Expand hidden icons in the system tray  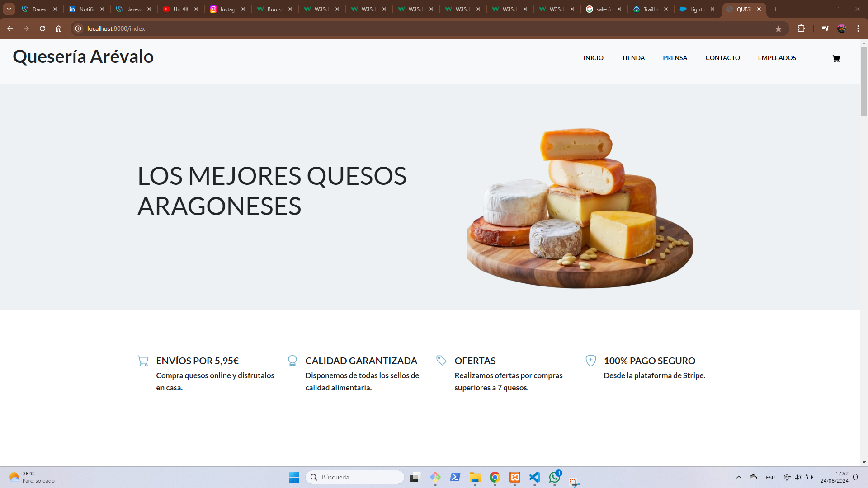[x=739, y=477]
